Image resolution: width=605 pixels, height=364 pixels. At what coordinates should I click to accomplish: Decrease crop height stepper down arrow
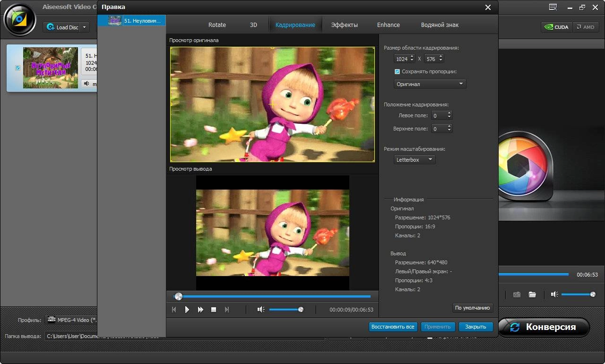click(x=441, y=61)
